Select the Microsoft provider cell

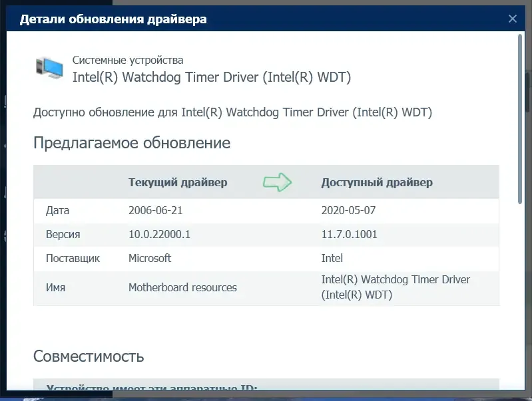coord(150,258)
